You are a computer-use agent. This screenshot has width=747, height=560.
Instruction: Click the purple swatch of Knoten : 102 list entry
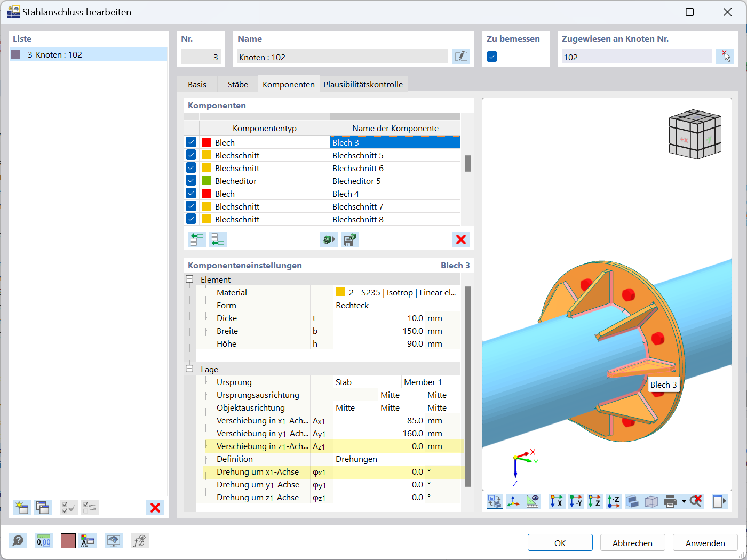[x=16, y=54]
